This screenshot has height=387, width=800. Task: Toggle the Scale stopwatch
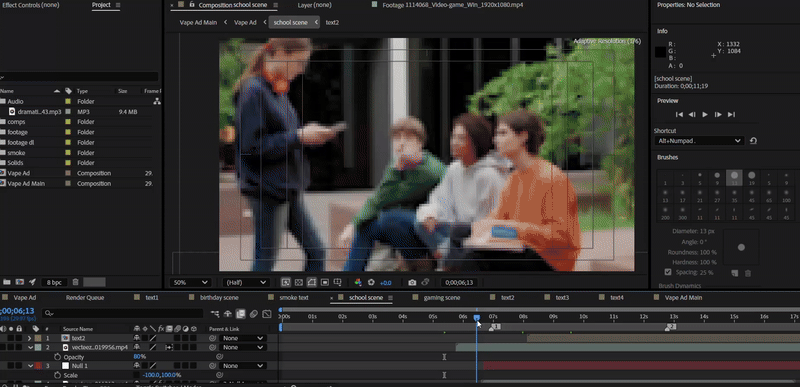[57, 375]
